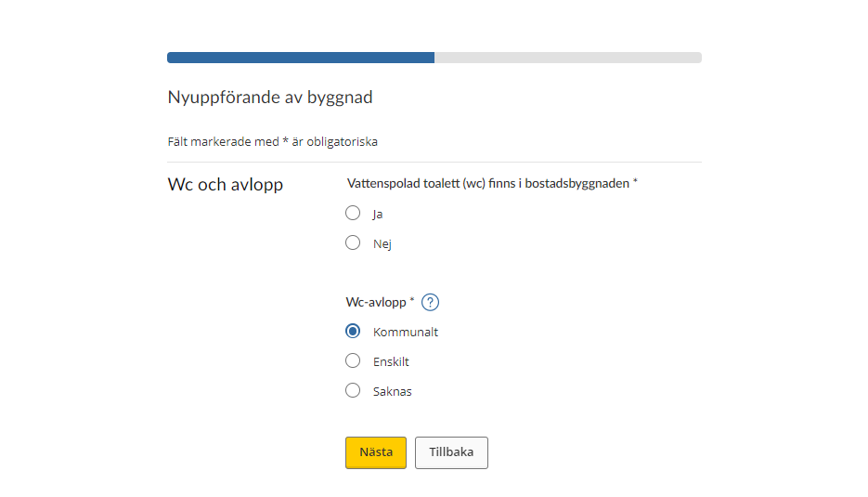Screen dimensions: 868x497
Task: Click the Wc och avlopp section heading
Action: (226, 185)
